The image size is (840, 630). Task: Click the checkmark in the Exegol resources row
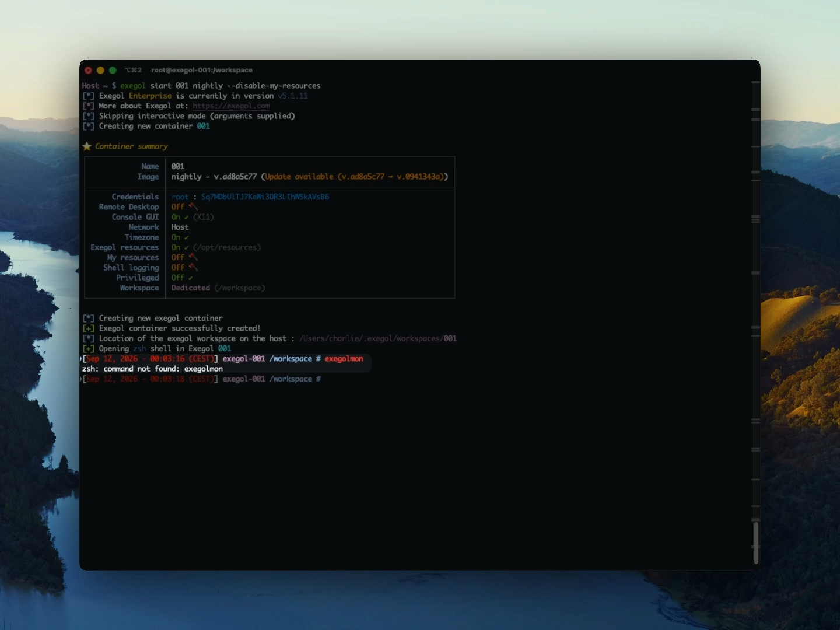(186, 248)
